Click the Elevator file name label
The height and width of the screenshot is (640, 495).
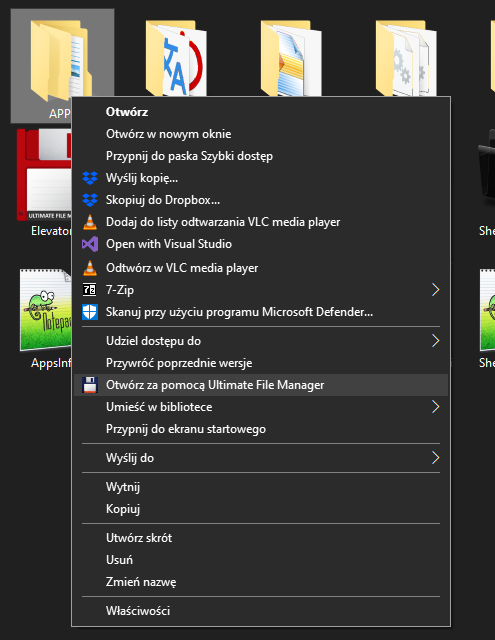[51, 231]
